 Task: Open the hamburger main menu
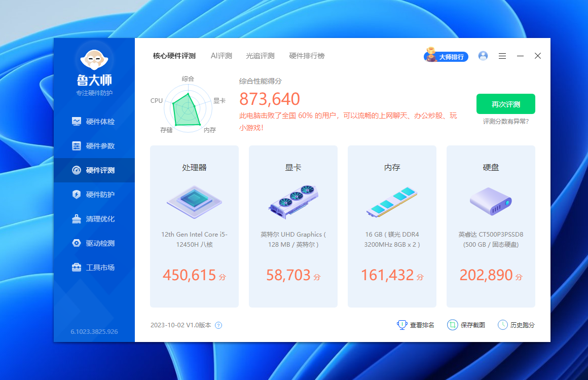point(502,56)
